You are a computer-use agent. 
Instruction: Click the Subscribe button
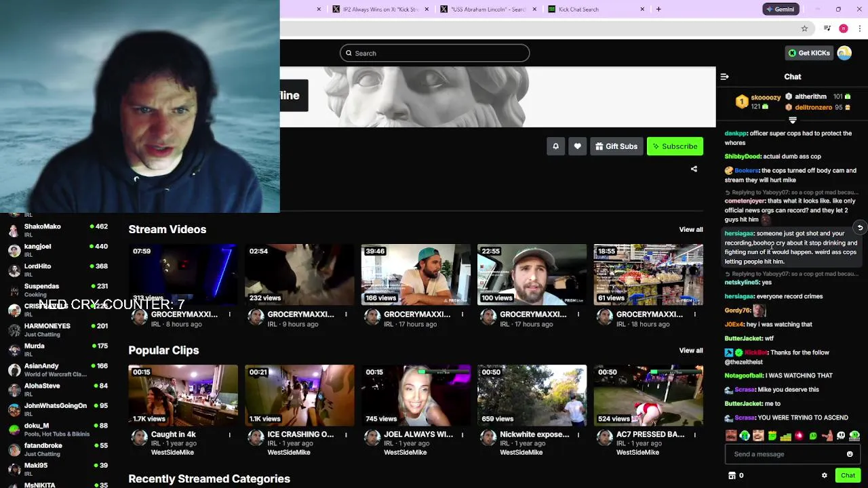click(x=675, y=146)
